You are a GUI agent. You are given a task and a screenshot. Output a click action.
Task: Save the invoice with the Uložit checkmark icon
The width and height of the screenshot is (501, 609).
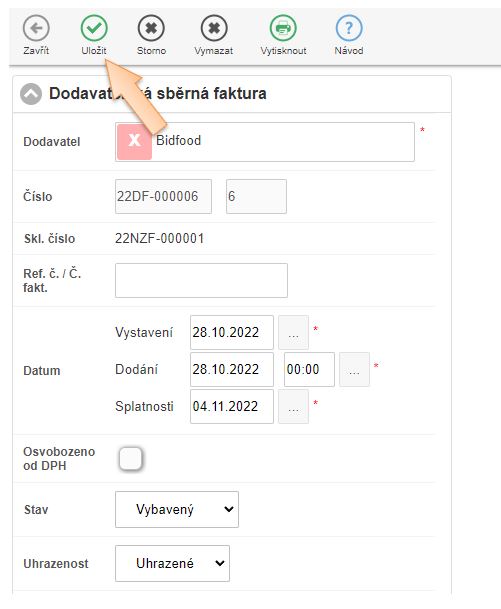point(94,28)
